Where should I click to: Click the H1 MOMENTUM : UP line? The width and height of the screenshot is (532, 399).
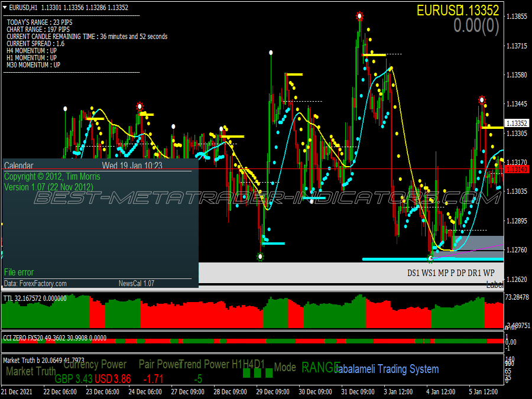coord(31,58)
